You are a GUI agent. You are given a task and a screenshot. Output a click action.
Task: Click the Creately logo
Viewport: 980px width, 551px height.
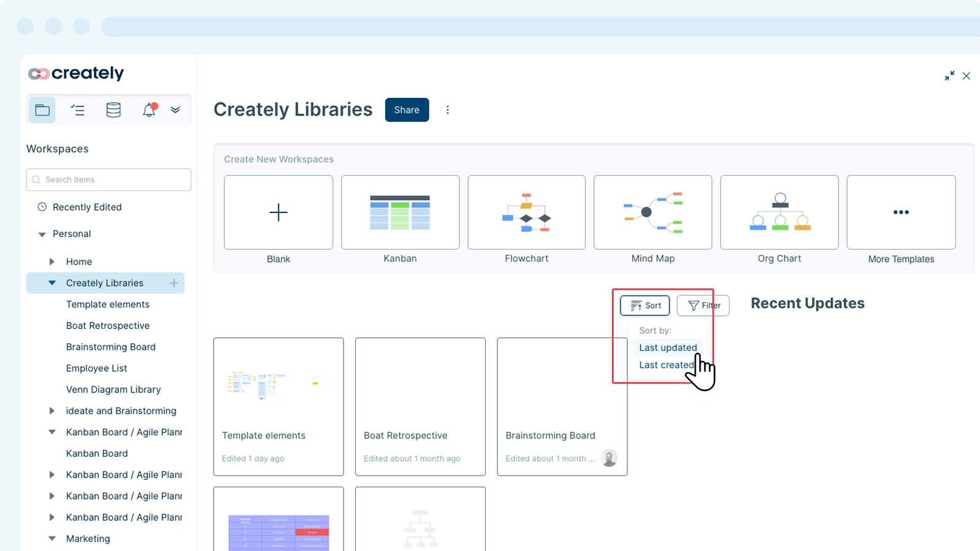click(x=76, y=73)
